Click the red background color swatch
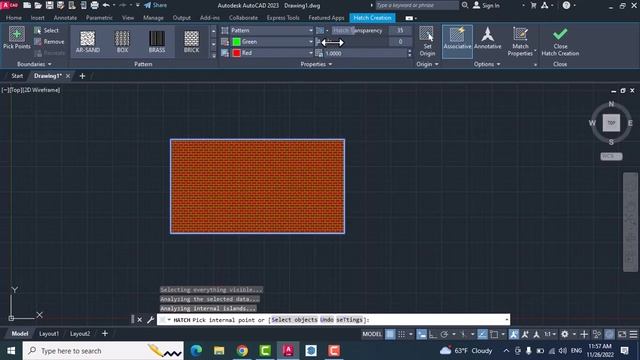Image resolution: width=640 pixels, height=360 pixels. (x=236, y=53)
